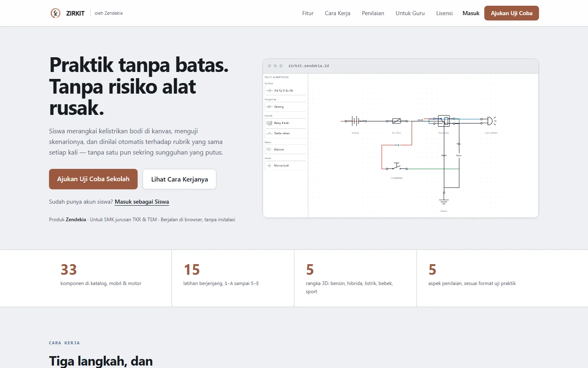Click the 'CARA KERJA' section label
588x368 pixels.
[x=65, y=343]
